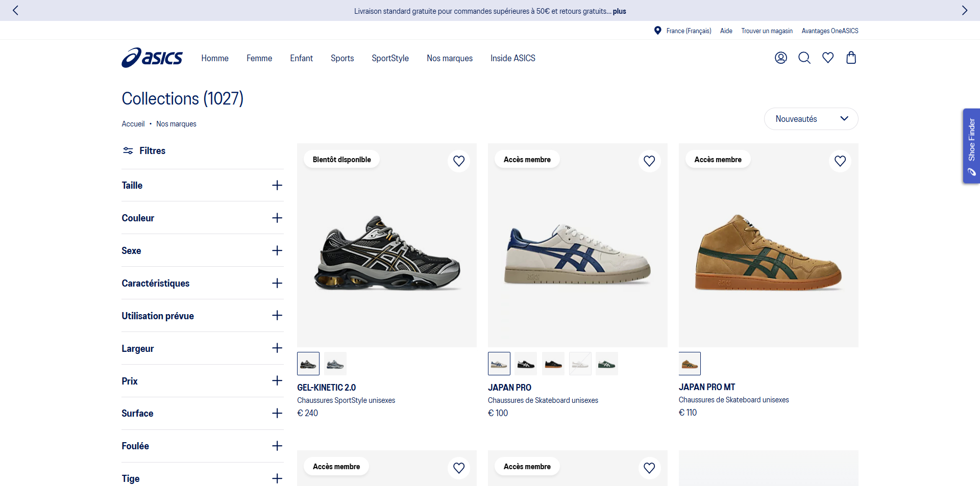
Task: Expand the Foulée filter
Action: (x=202, y=446)
